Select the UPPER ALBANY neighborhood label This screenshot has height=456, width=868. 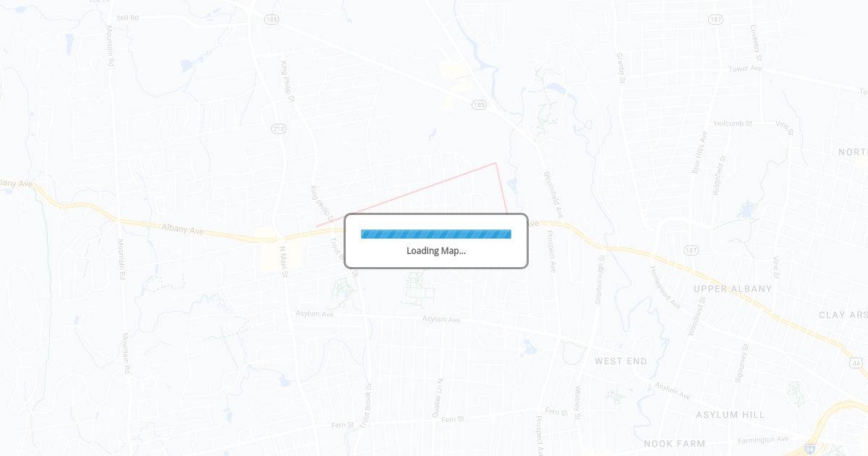tap(733, 289)
